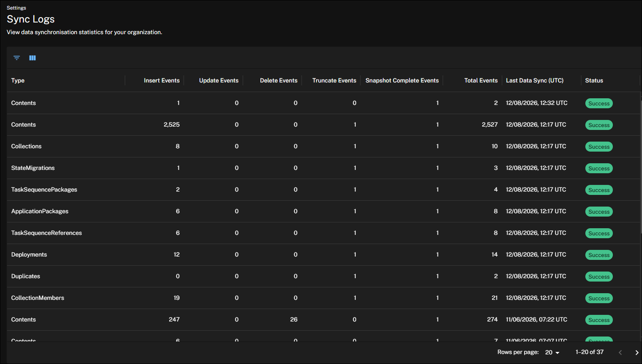The image size is (642, 364).
Task: Select the StateMigrations row type
Action: tap(33, 168)
